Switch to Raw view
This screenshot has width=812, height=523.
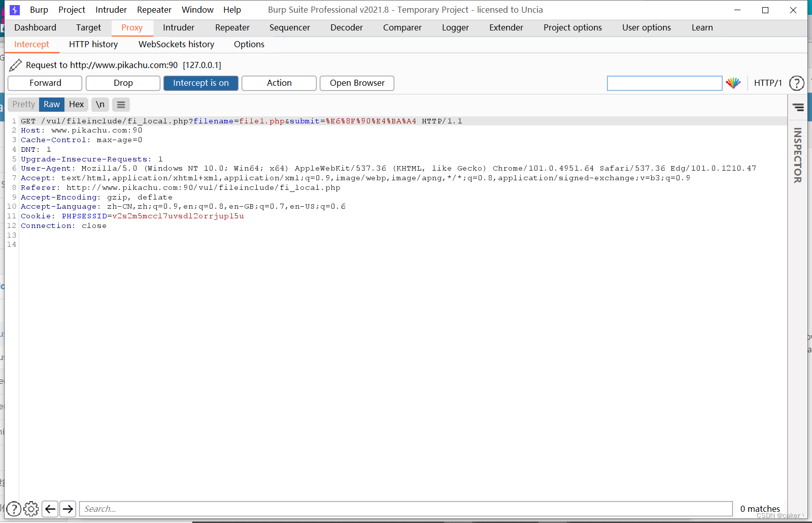[52, 104]
